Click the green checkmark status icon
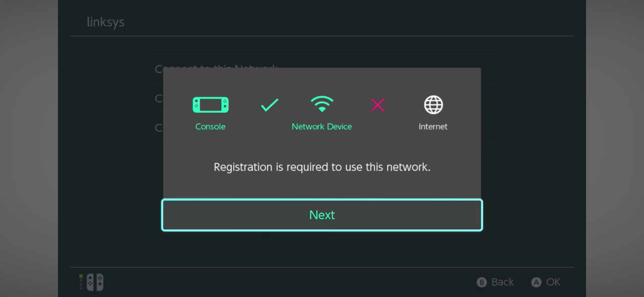The width and height of the screenshot is (644, 297). tap(269, 105)
